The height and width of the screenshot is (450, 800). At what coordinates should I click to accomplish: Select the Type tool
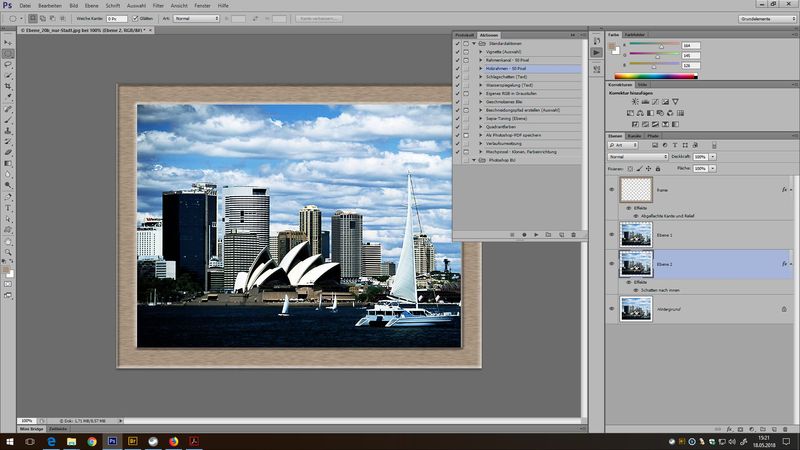pyautogui.click(x=8, y=207)
